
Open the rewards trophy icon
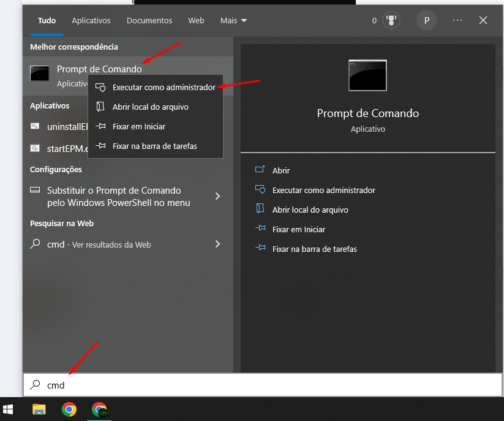[391, 20]
